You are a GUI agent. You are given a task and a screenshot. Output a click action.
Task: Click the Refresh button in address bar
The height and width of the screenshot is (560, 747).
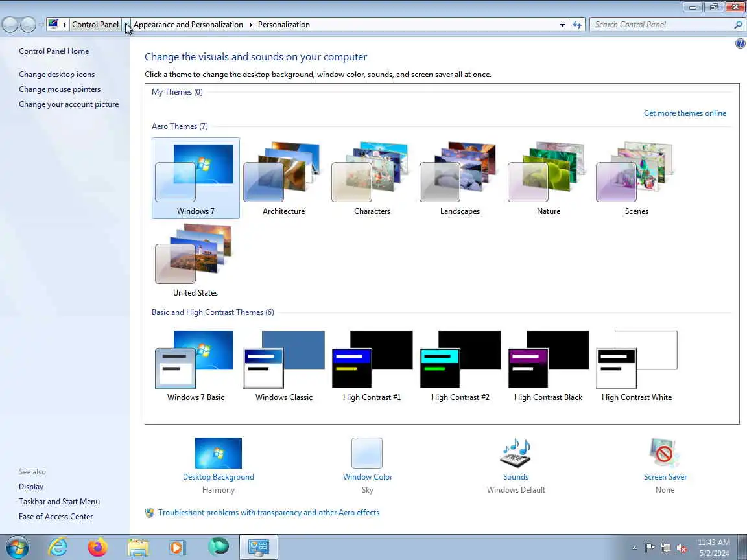577,25
